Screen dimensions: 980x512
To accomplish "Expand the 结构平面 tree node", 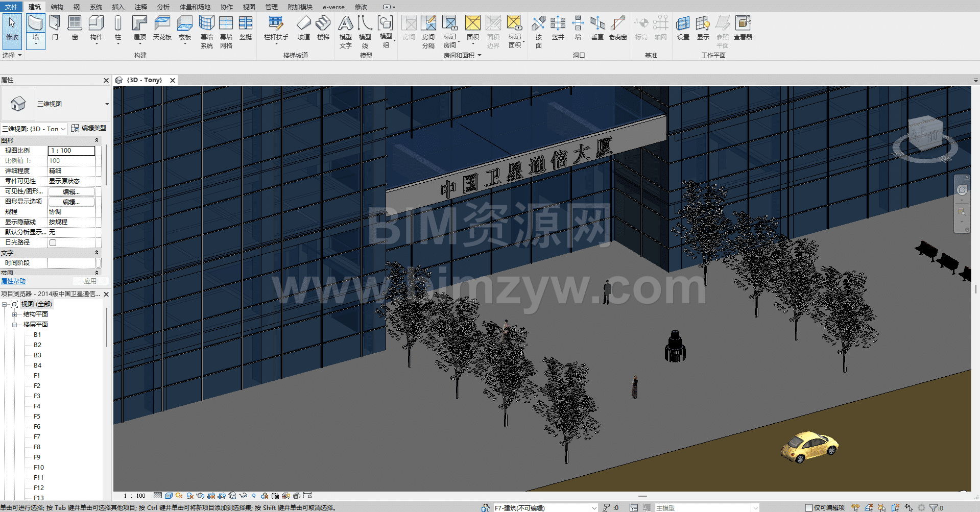I will click(14, 314).
